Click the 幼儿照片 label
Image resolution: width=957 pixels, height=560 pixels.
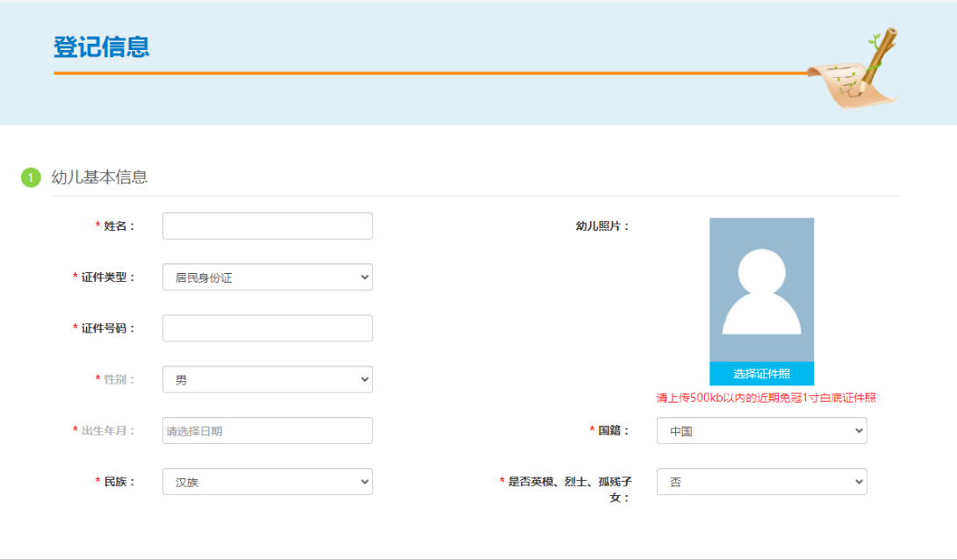602,226
